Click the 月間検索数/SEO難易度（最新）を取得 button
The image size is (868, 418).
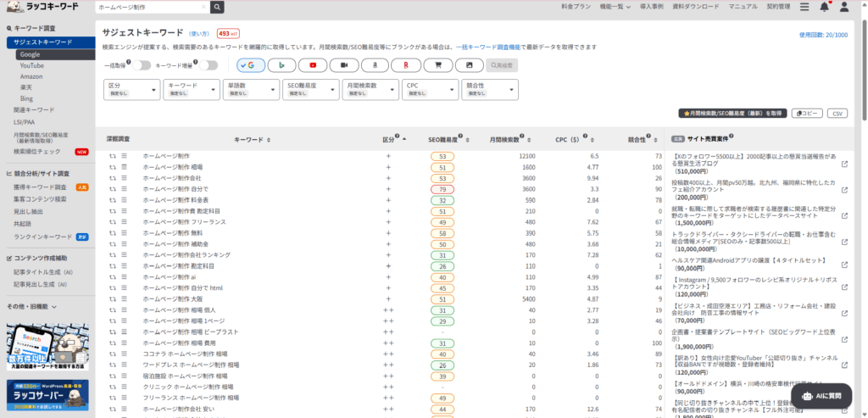(733, 113)
